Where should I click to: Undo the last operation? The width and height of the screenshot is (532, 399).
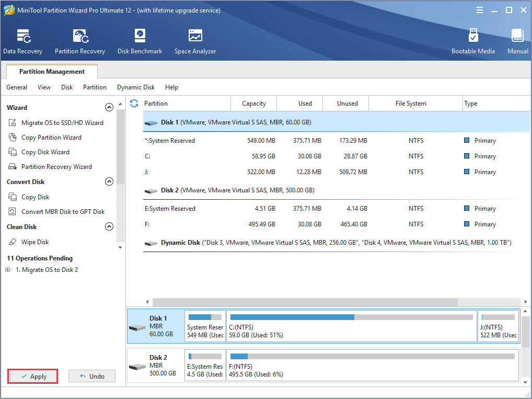[x=91, y=376]
